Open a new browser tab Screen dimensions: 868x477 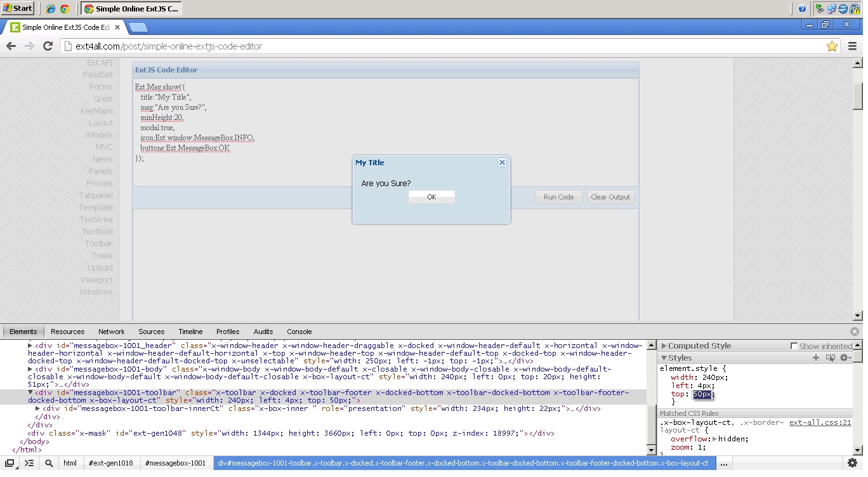(138, 27)
